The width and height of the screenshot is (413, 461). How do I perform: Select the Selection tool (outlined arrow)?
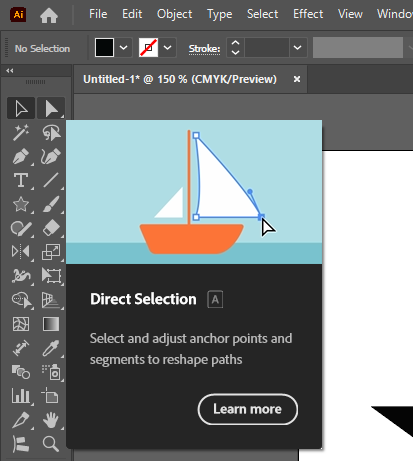click(21, 108)
